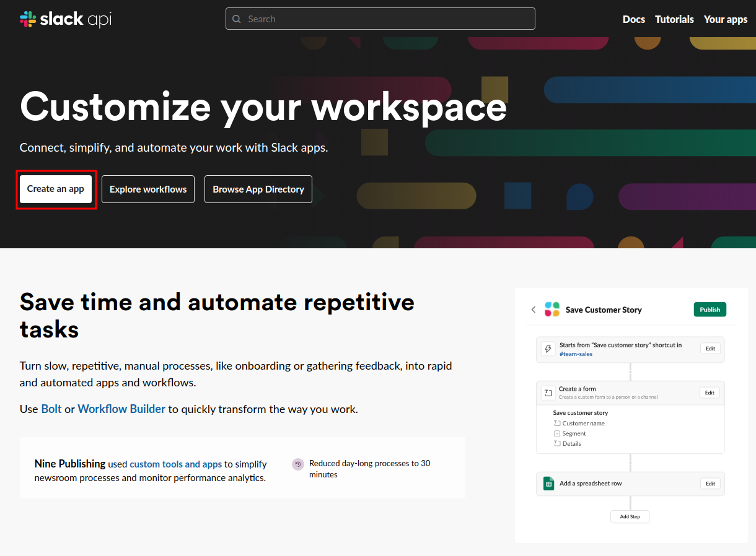Click the Create a form step icon
Image resolution: width=756 pixels, height=556 pixels.
548,393
